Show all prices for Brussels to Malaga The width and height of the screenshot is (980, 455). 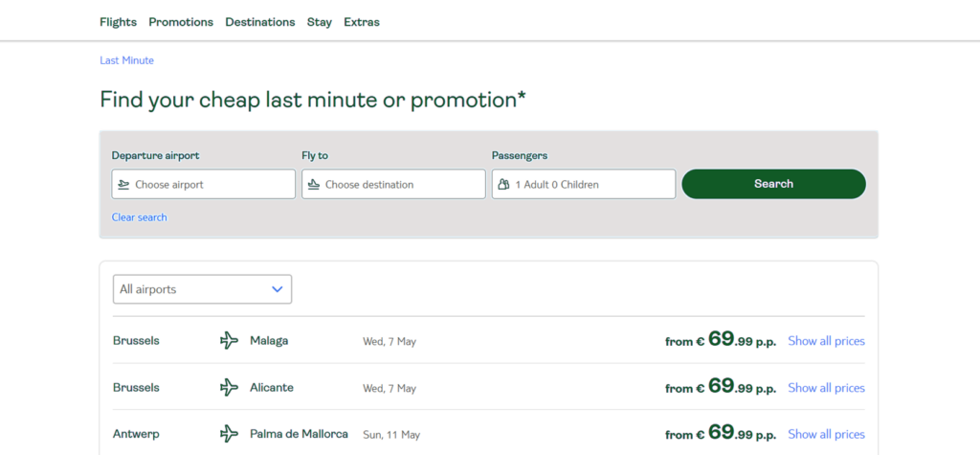point(826,341)
